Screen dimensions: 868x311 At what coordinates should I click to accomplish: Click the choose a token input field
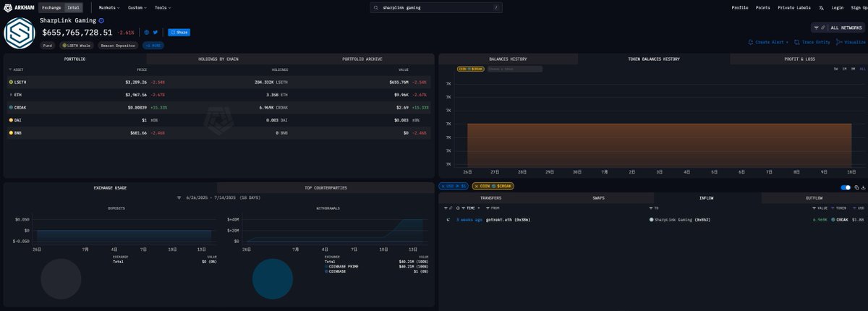[514, 69]
